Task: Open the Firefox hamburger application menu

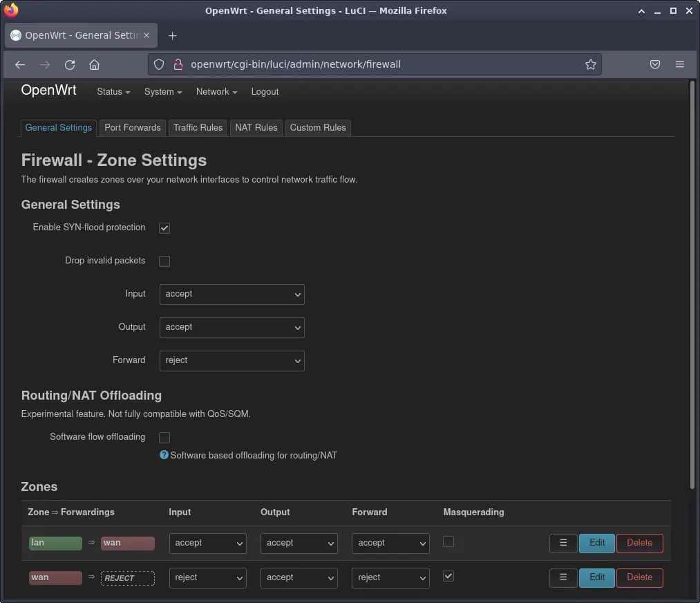Action: click(x=680, y=64)
